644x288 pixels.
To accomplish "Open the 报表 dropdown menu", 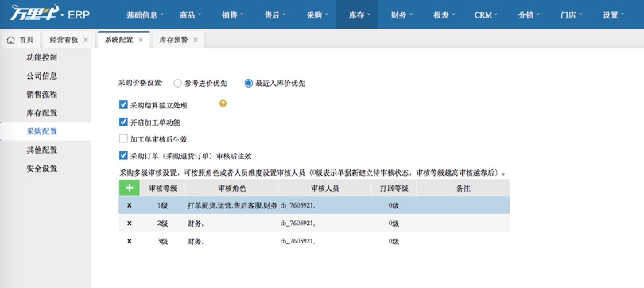I will 444,15.
